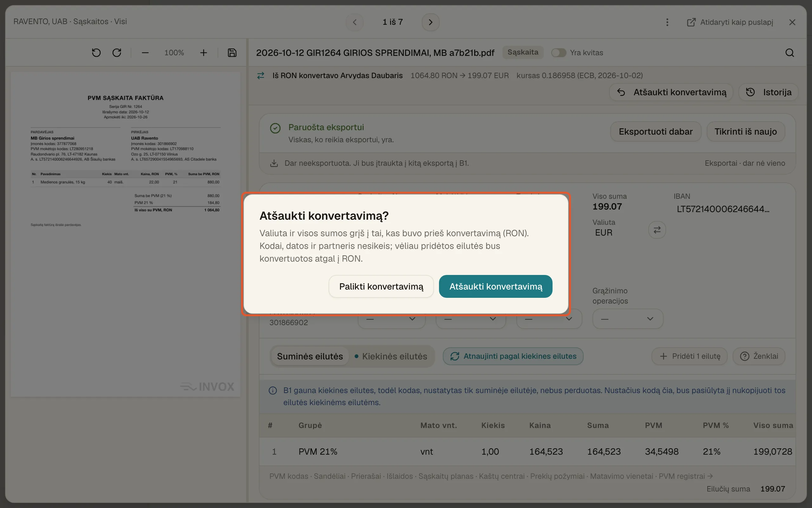Viewport: 812px width, 508px height.
Task: Click the download icon beside Dar neeksportuota
Action: 274,163
